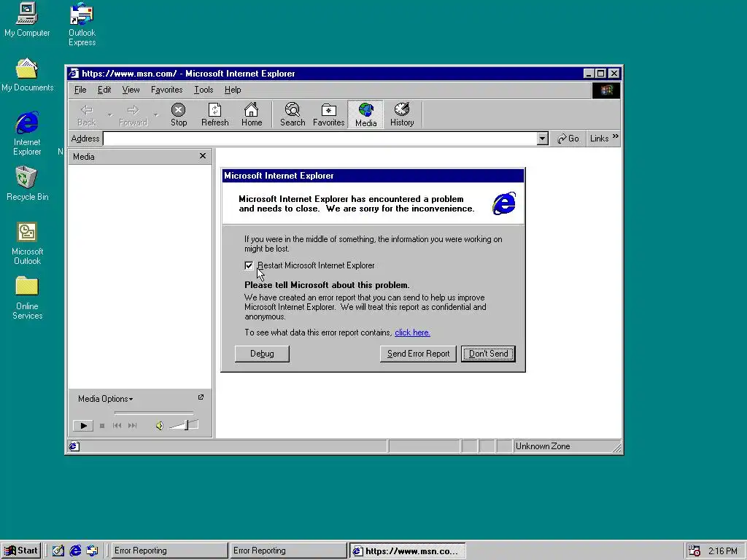Launch Internet Explorer desktop icon
747x560 pixels.
point(27,133)
